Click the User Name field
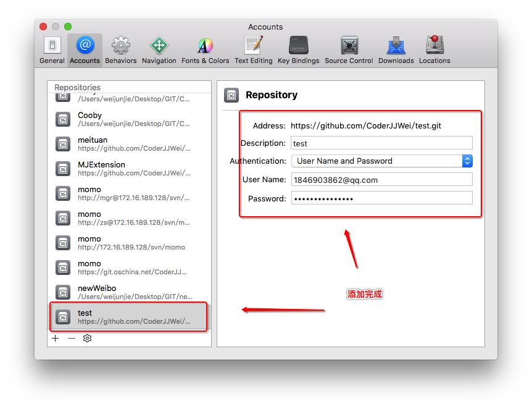The height and width of the screenshot is (409, 532). [381, 179]
